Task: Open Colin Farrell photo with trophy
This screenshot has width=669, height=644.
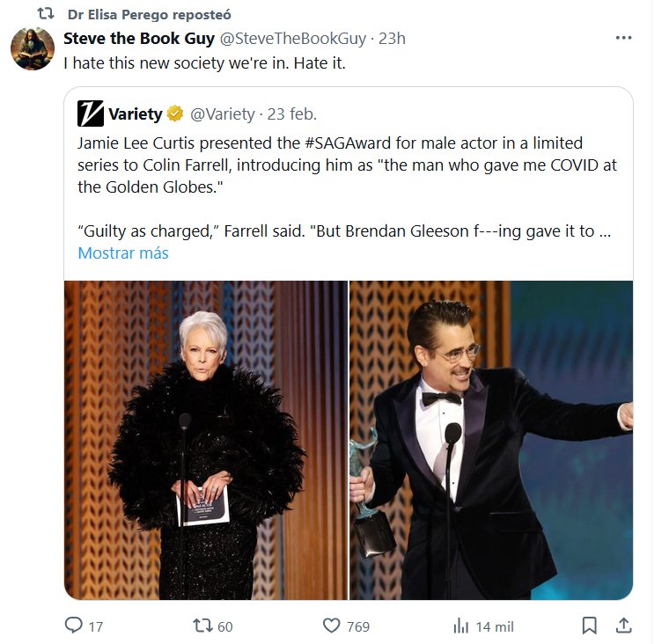Action: (491, 440)
